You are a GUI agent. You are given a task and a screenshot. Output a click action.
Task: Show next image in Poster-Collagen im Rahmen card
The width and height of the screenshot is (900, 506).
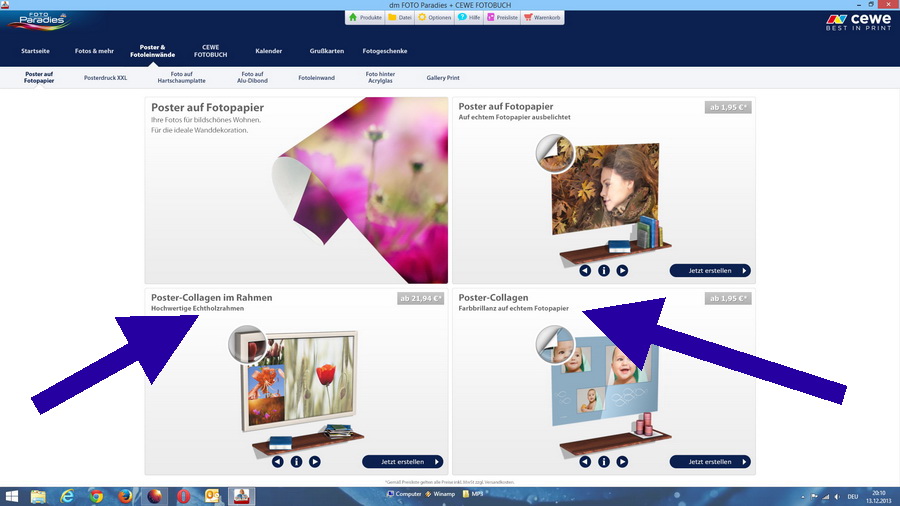click(315, 461)
